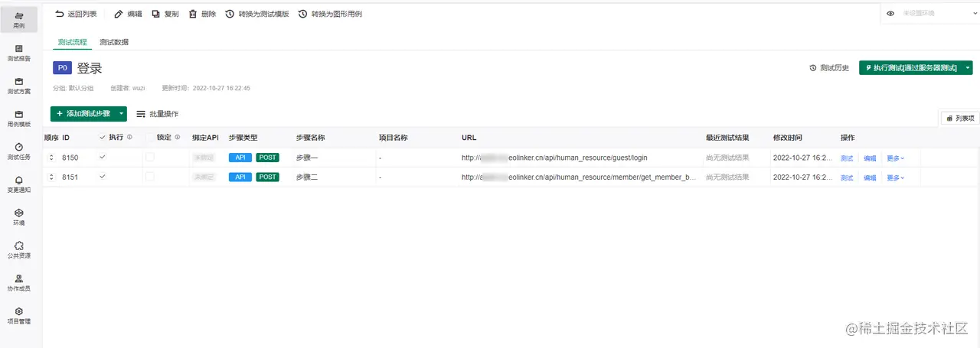Open 项目管理 settings in sidebar
The image size is (980, 348).
[x=18, y=315]
